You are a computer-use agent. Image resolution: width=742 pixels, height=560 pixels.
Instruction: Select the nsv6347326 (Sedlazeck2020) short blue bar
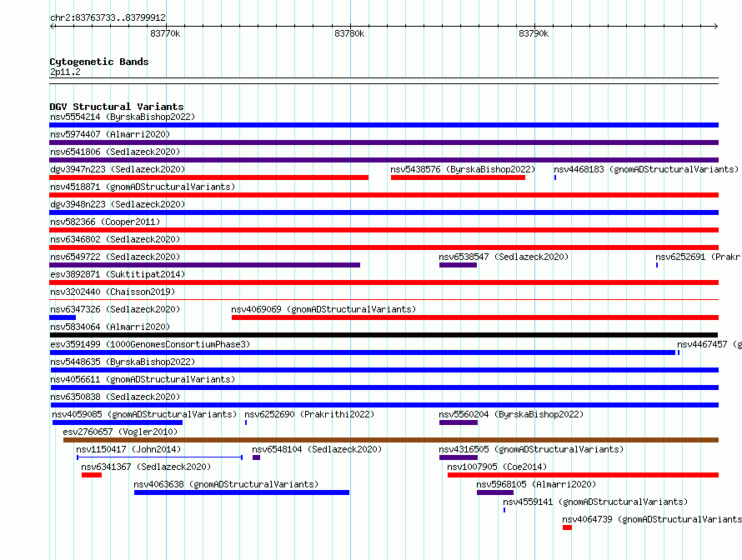pyautogui.click(x=63, y=317)
